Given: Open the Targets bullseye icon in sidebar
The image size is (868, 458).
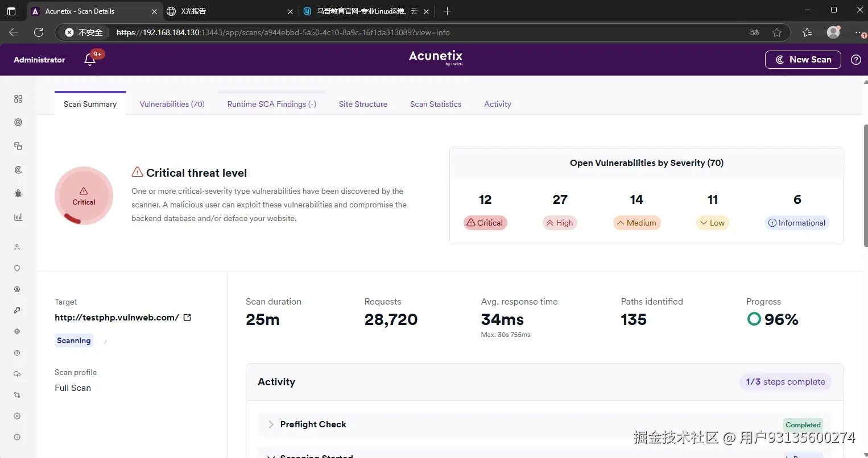Looking at the screenshot, I should 18,122.
